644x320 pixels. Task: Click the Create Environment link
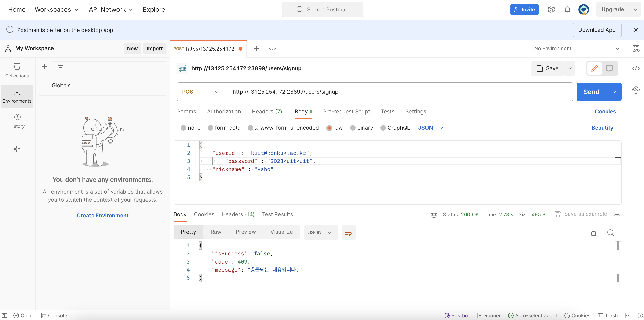tap(103, 215)
